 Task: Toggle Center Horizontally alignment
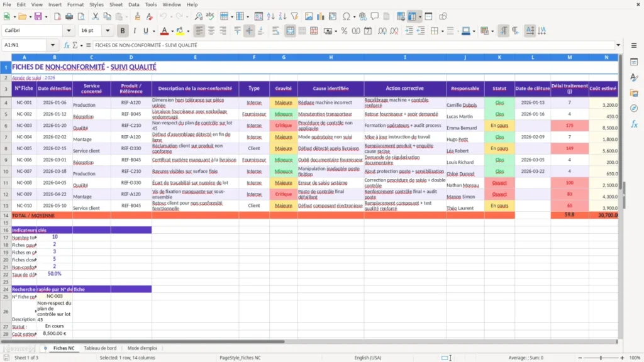coord(211,31)
